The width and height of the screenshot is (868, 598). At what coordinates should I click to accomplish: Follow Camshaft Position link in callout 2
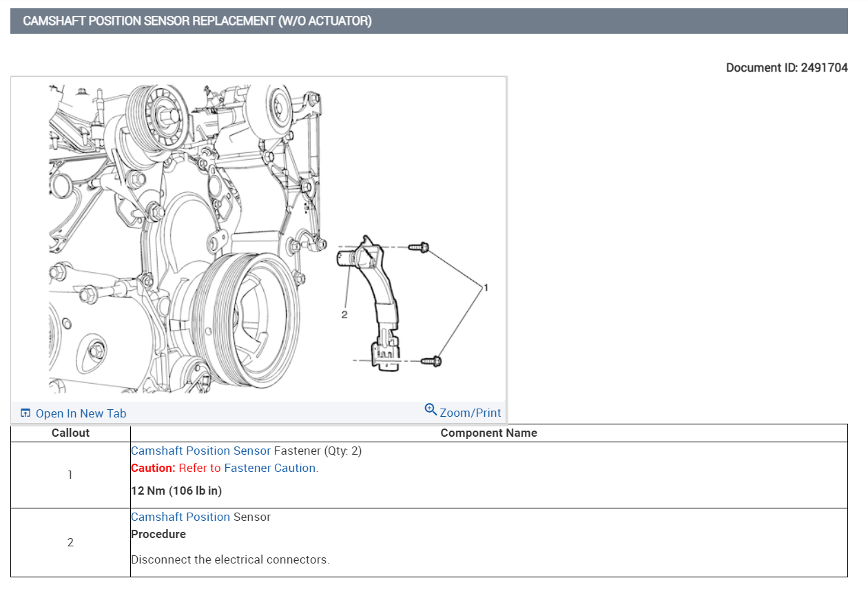180,517
